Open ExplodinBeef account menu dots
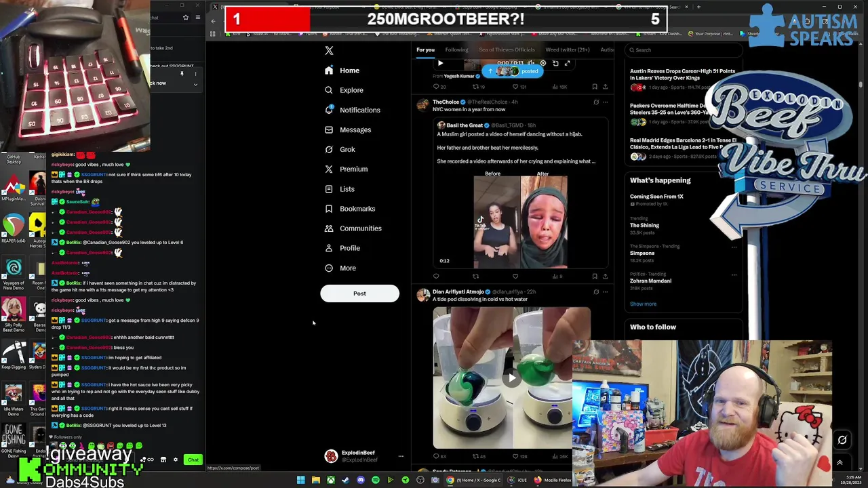868x488 pixels. pyautogui.click(x=400, y=456)
